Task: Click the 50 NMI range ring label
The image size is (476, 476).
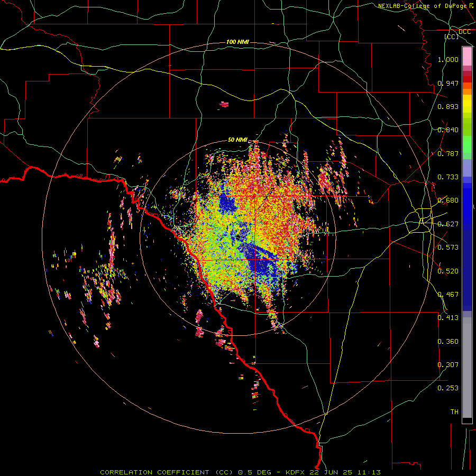Action: pos(237,140)
